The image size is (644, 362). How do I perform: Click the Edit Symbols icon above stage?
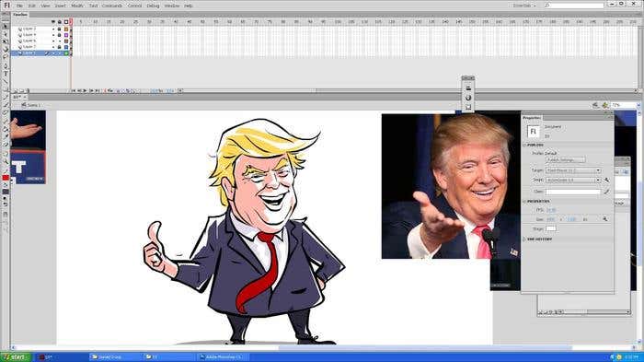[x=605, y=105]
